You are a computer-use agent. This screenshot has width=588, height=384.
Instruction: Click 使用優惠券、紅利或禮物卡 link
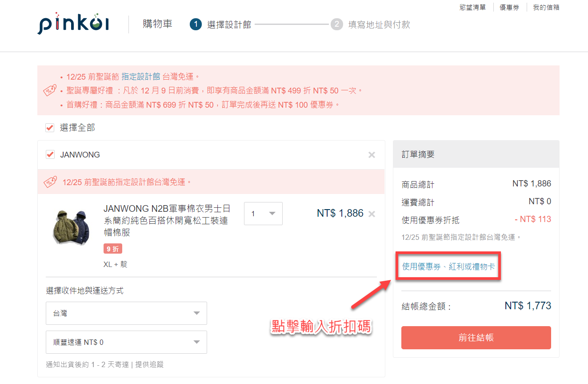[448, 267]
